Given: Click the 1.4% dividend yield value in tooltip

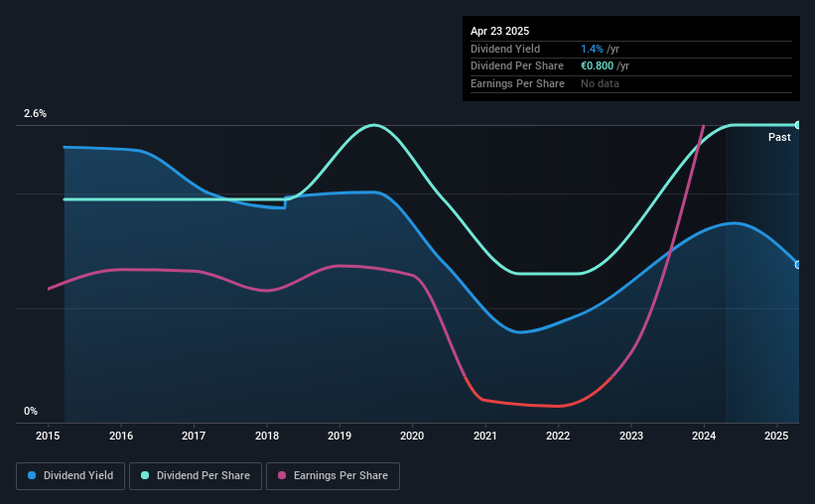Looking at the screenshot, I should 592,49.
